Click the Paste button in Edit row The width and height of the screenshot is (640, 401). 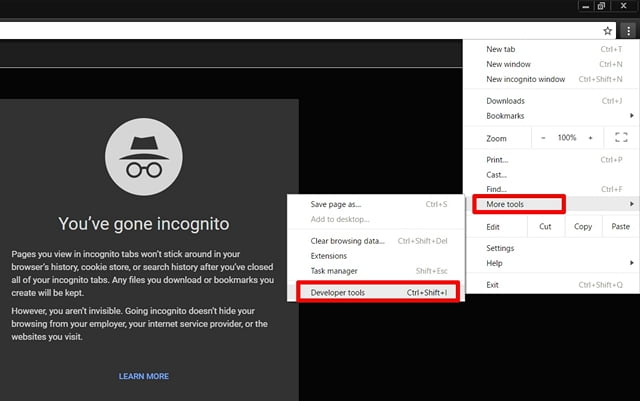click(620, 227)
